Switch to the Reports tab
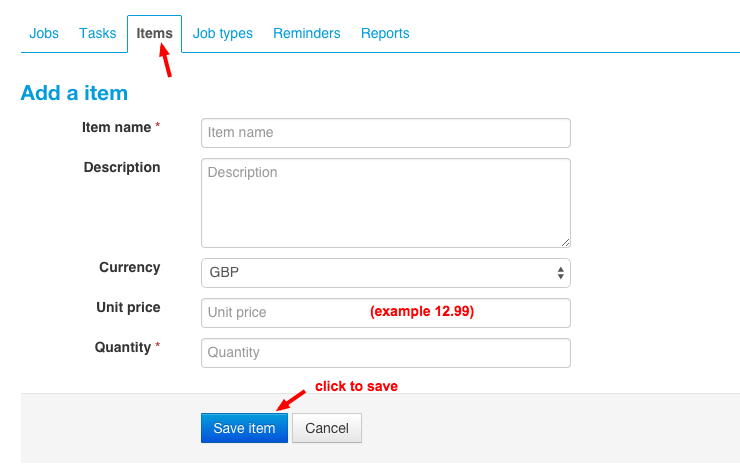The image size is (740, 465). [385, 33]
